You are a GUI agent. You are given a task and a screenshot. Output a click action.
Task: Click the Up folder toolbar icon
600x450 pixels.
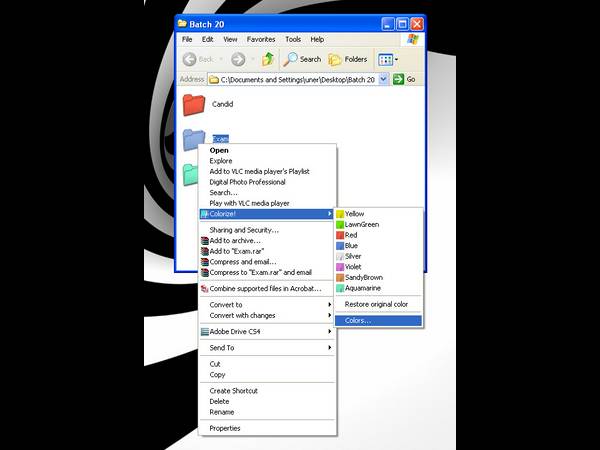pyautogui.click(x=268, y=59)
